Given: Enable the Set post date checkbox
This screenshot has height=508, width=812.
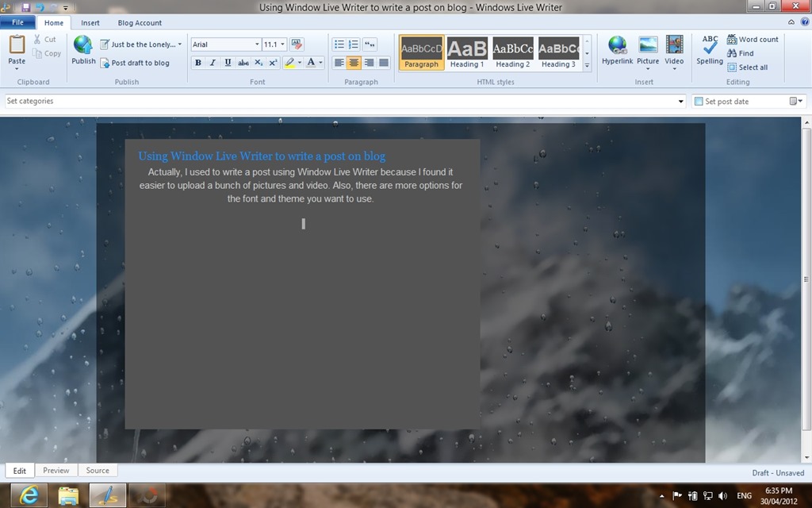Looking at the screenshot, I should tap(699, 101).
